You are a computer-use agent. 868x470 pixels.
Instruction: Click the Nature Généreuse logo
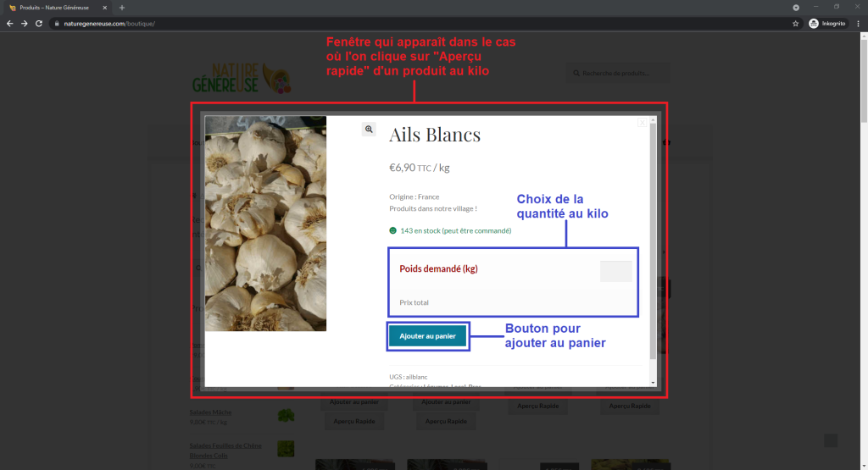242,78
